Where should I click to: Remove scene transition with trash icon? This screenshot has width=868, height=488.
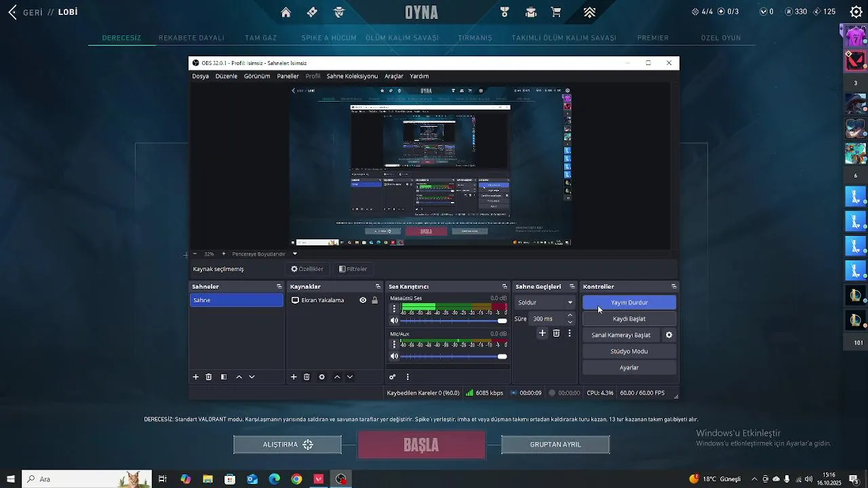556,333
